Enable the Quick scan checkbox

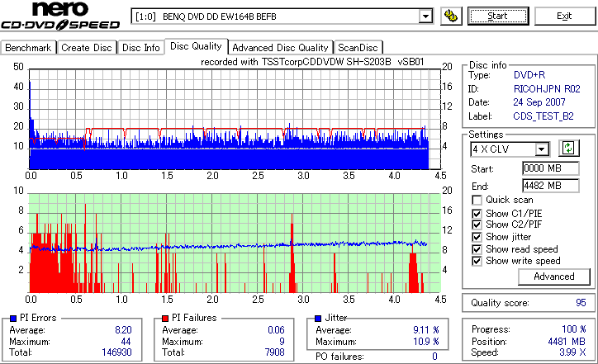coord(477,200)
